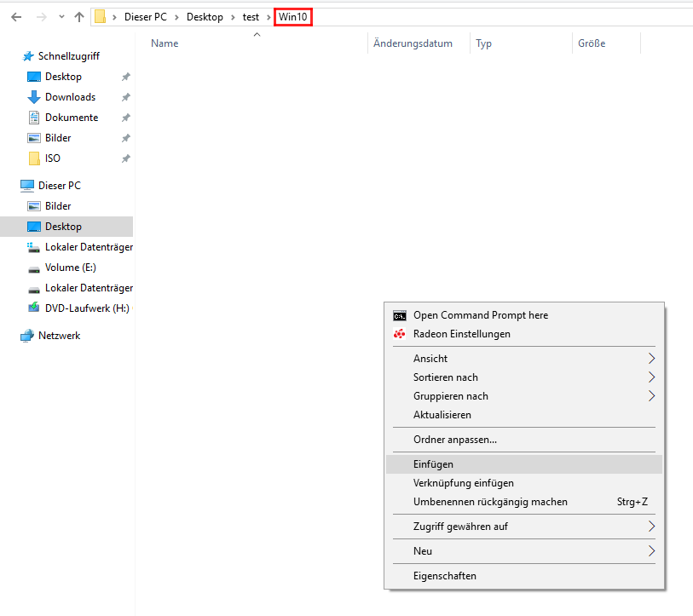Expand the Neu submenu arrow

(651, 551)
